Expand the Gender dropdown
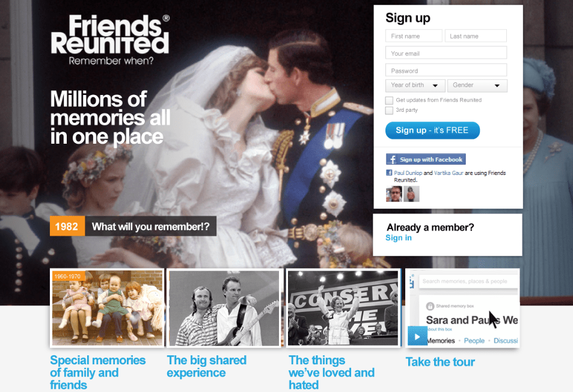 click(x=477, y=85)
